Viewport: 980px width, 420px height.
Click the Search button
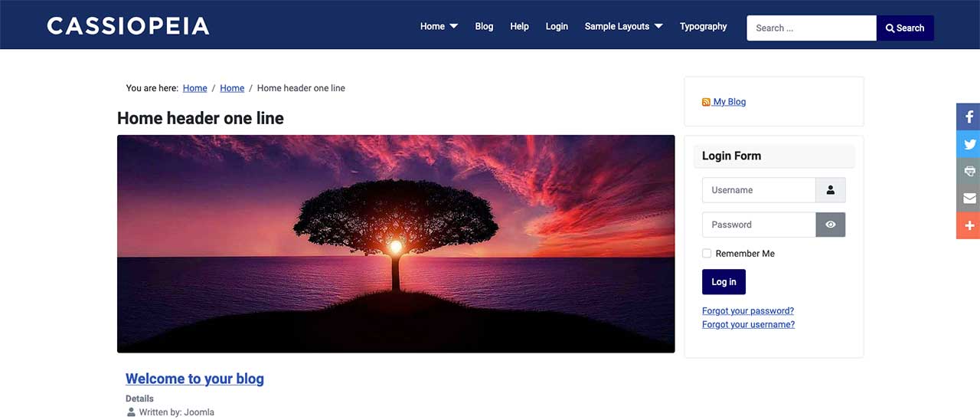pos(905,28)
